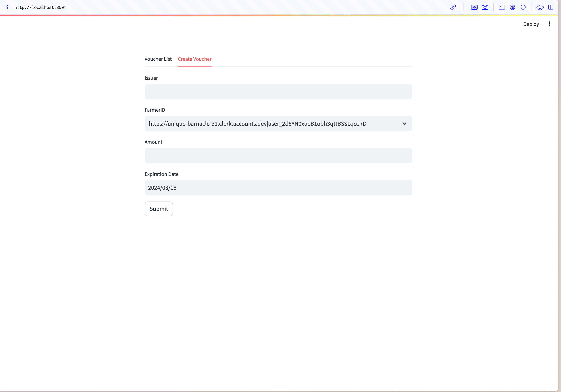
Task: Toggle the split panel layout icon
Action: point(551,7)
